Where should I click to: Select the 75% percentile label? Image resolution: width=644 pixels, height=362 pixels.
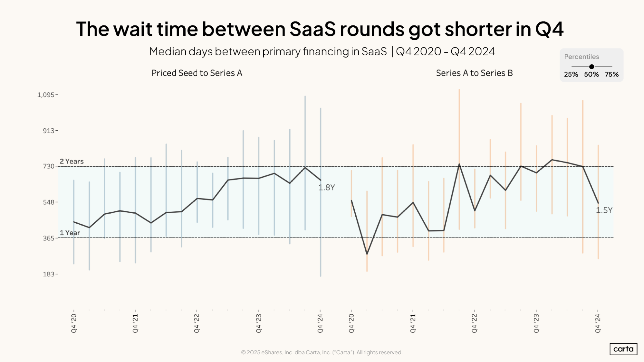[x=611, y=74]
